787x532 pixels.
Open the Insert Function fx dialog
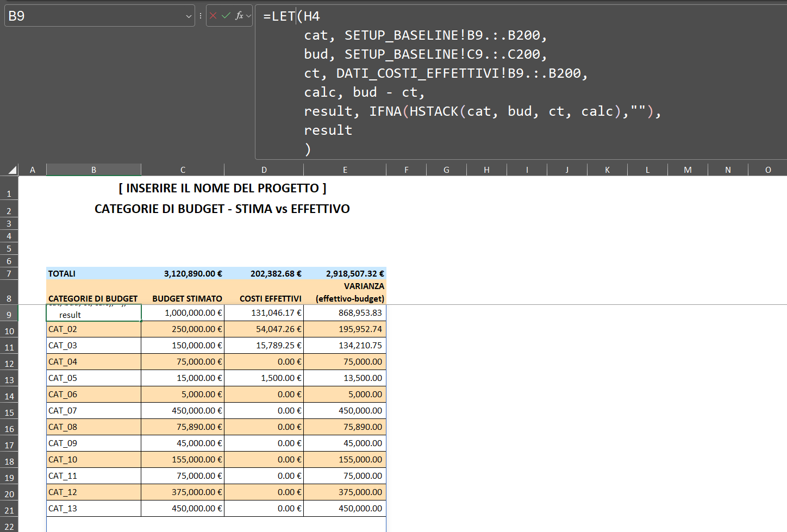coord(239,15)
